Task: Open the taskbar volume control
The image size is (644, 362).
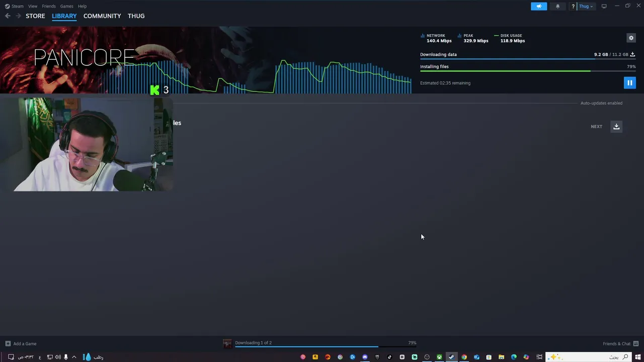Action: coord(58,357)
